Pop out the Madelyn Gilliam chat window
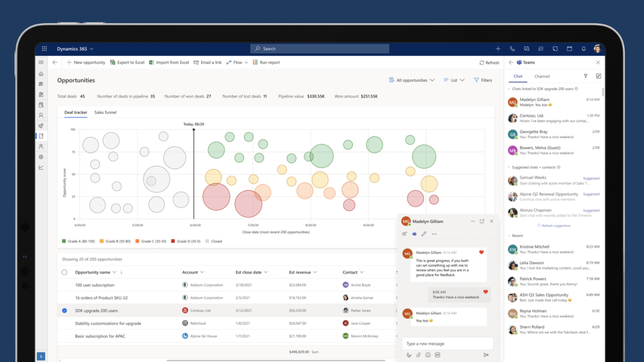The width and height of the screenshot is (644, 362). click(x=482, y=221)
